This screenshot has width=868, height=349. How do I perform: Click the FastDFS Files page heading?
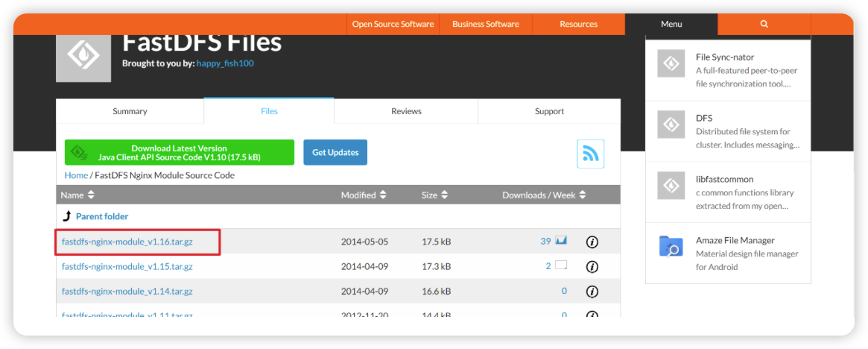point(201,43)
